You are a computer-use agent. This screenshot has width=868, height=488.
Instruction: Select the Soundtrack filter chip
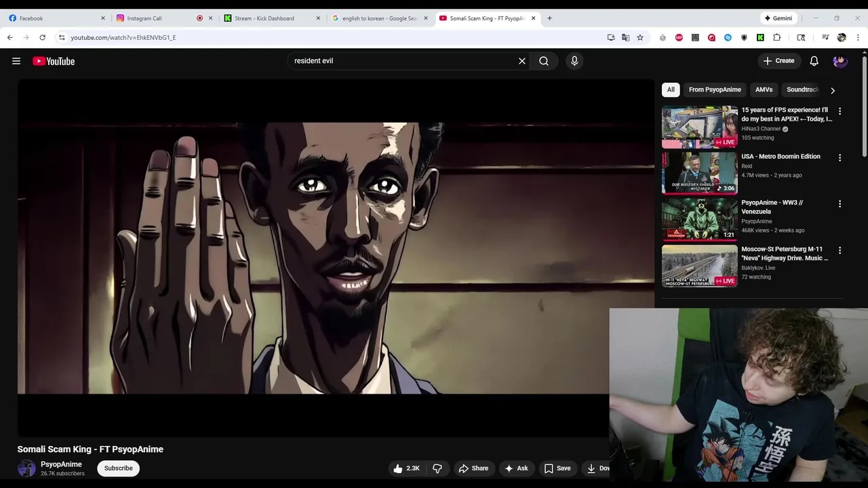pyautogui.click(x=803, y=89)
